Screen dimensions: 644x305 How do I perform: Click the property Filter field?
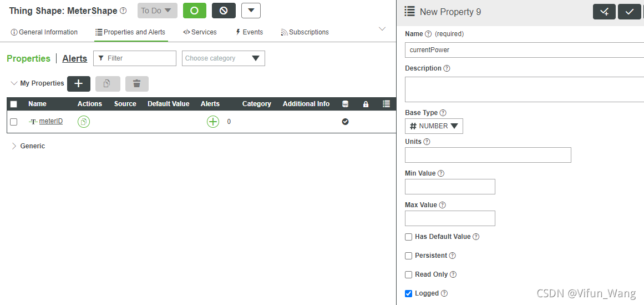tap(135, 58)
